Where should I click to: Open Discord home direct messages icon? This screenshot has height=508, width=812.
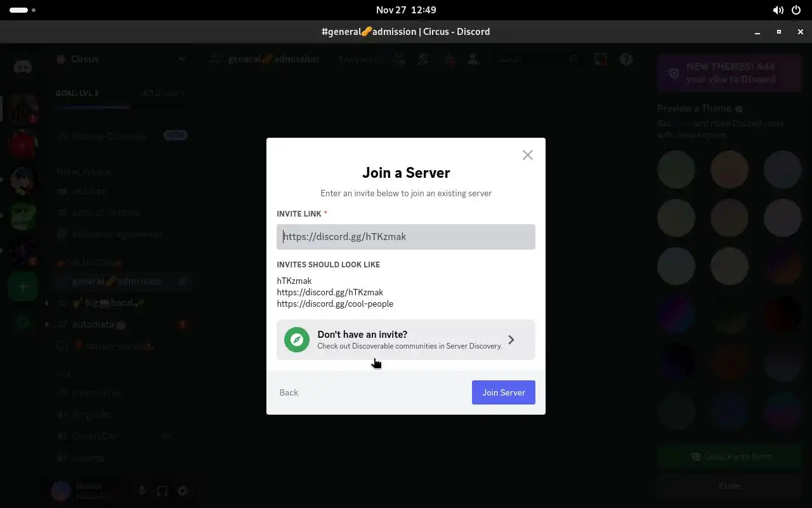pos(23,67)
